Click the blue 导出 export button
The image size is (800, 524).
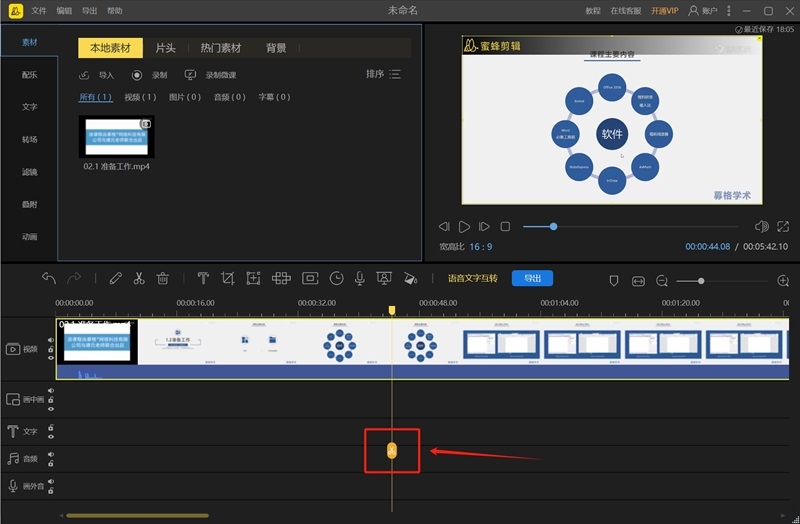tap(532, 279)
